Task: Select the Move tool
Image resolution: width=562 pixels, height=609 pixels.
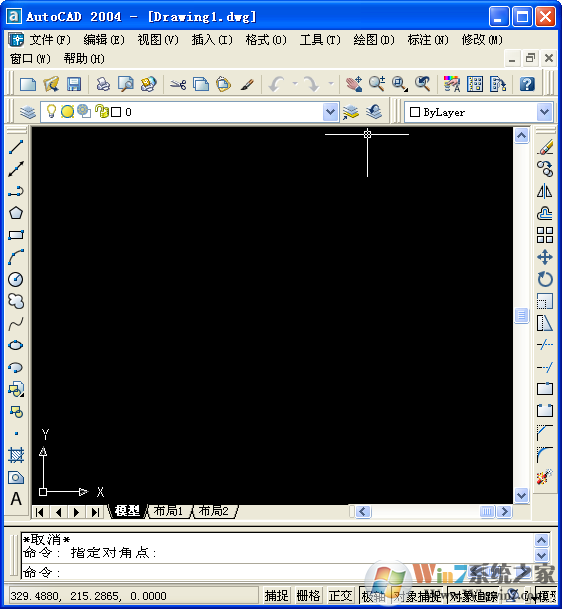Action: (545, 257)
